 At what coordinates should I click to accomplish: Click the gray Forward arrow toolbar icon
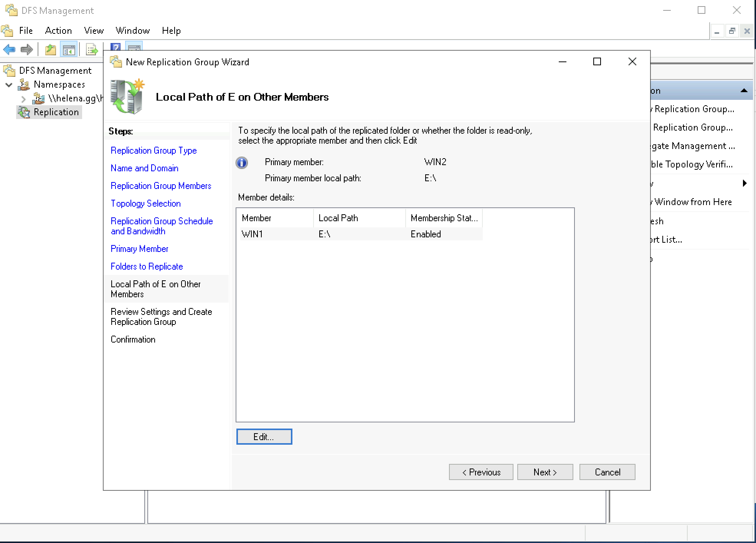pos(27,50)
